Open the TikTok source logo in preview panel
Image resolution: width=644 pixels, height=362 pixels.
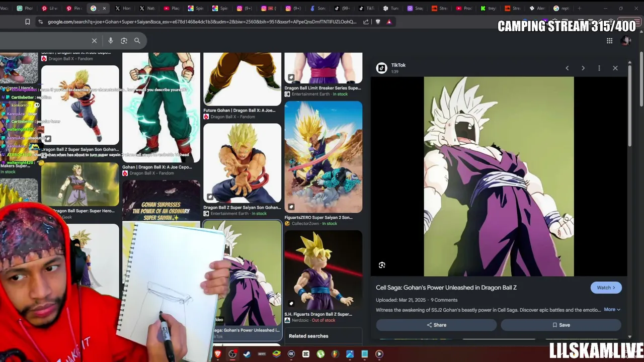pyautogui.click(x=382, y=68)
